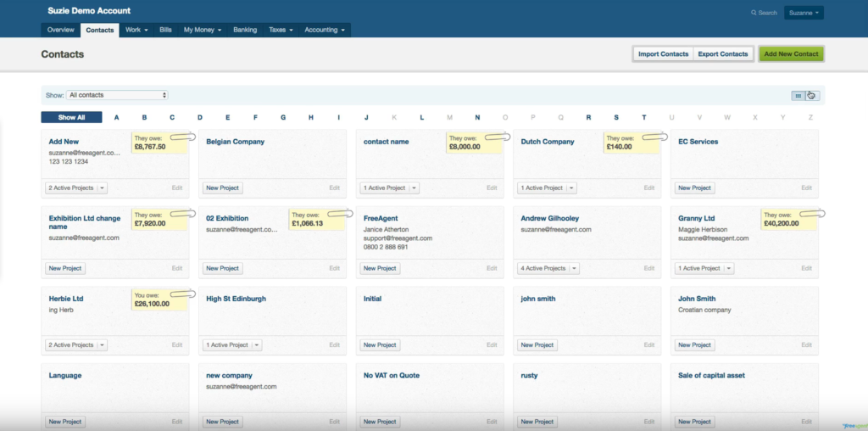The width and height of the screenshot is (868, 431).
Task: Select the Show All filter
Action: 71,117
